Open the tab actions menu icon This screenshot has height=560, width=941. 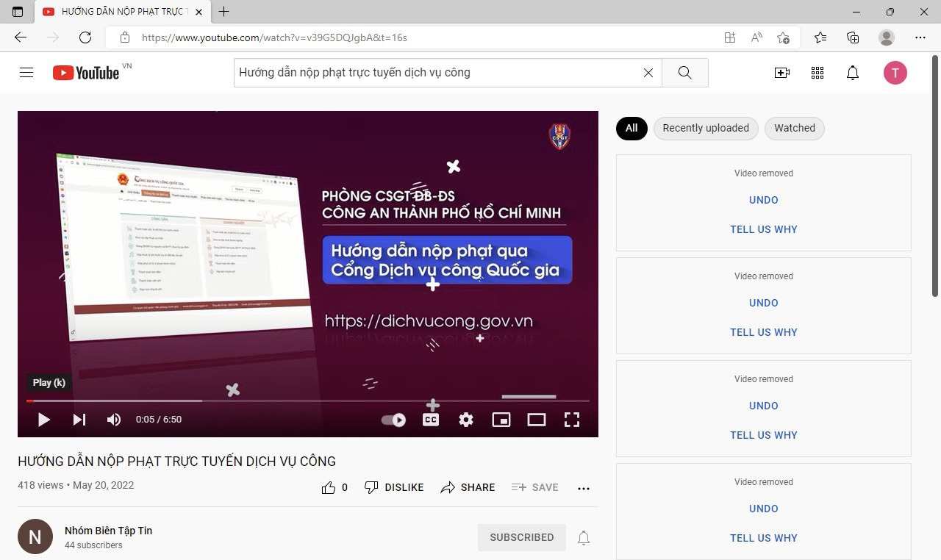[18, 12]
